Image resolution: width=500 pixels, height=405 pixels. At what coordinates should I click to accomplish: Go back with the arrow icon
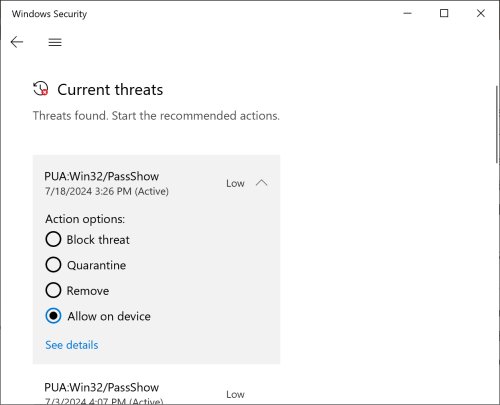pos(17,42)
